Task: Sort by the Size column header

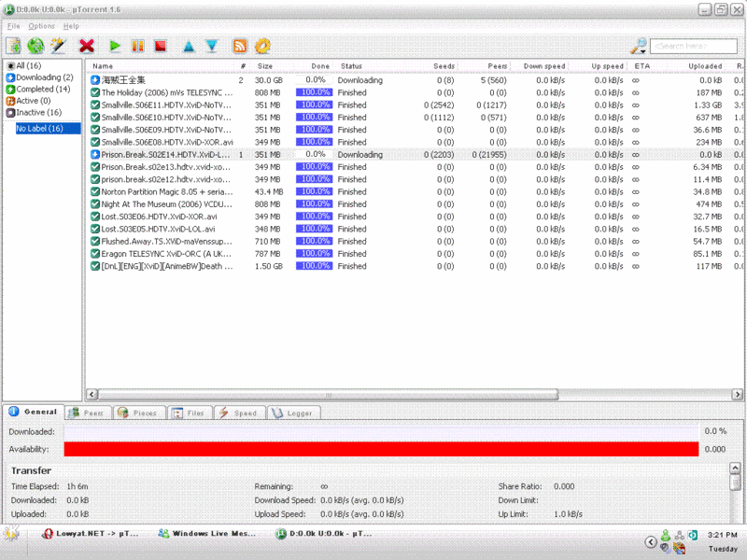Action: click(265, 66)
